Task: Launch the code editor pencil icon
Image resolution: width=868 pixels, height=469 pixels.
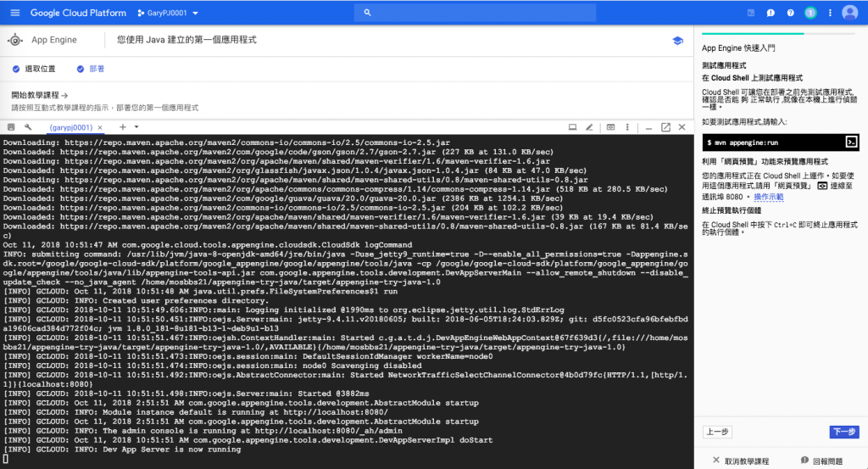Action: tap(590, 127)
